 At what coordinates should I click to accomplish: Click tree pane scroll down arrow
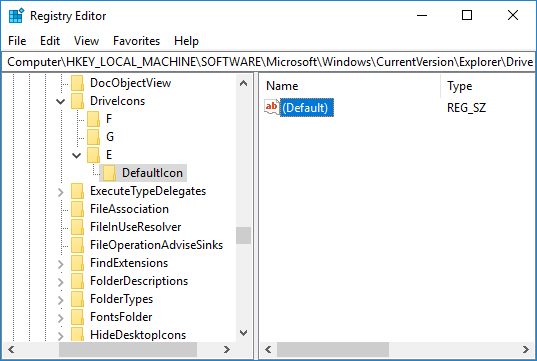click(243, 333)
